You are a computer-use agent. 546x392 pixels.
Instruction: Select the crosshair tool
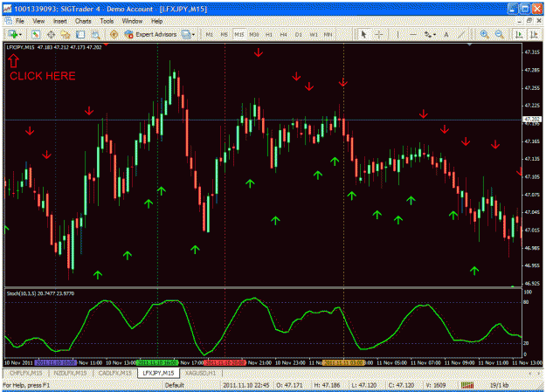click(379, 34)
